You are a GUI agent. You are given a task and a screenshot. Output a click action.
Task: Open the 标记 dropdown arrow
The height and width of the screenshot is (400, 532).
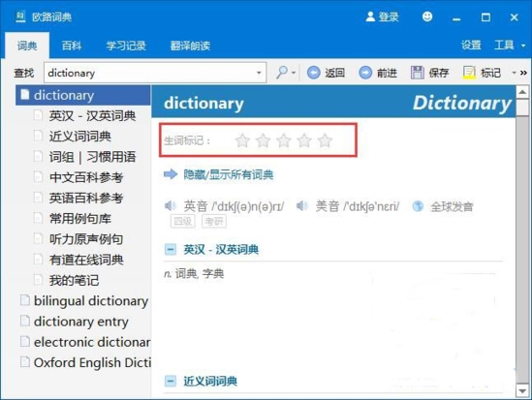pyautogui.click(x=514, y=73)
